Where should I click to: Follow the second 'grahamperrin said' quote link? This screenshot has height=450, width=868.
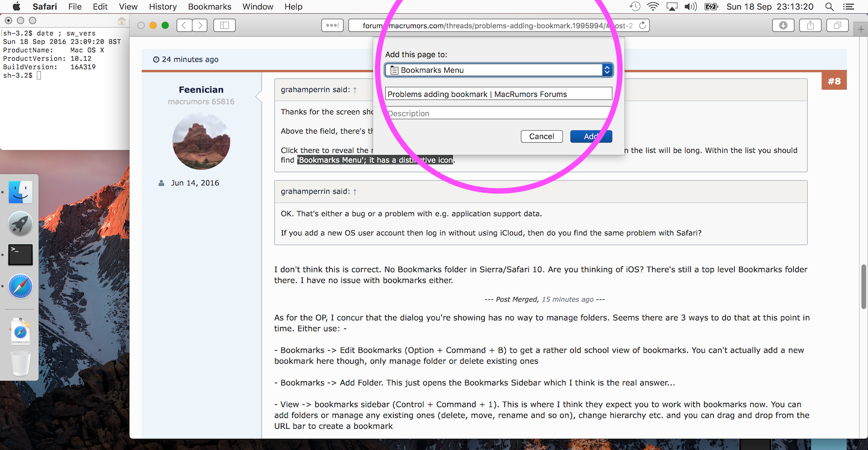[319, 191]
